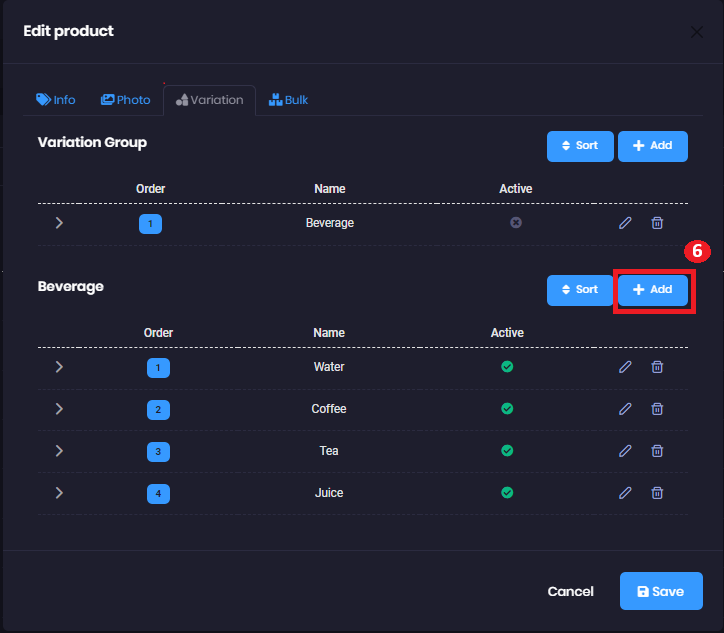Screen dimensions: 724x633
Task: Click the Coffee name cell
Action: click(329, 409)
